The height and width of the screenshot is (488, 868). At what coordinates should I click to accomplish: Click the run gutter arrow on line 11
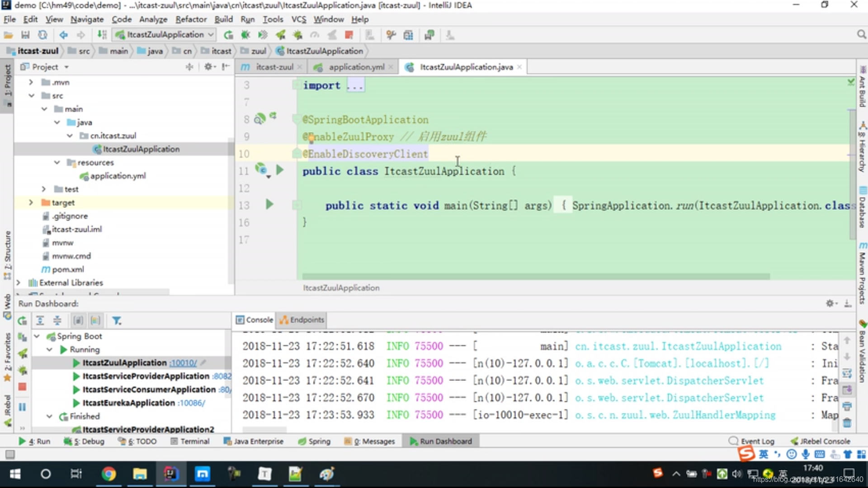pos(279,170)
